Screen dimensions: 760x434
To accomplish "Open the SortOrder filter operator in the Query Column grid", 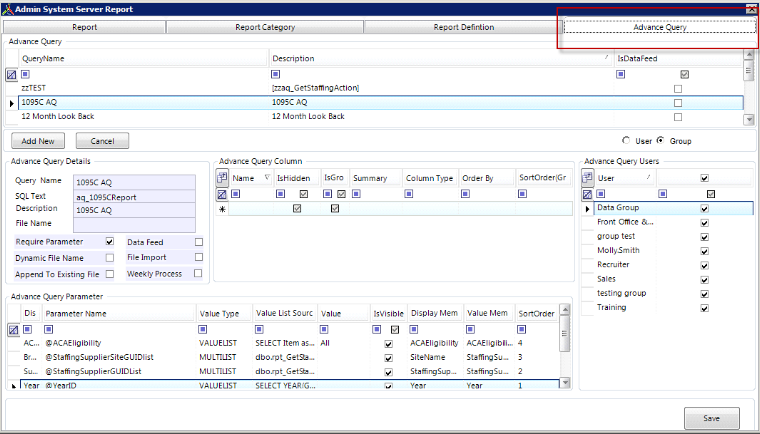I will click(522, 194).
